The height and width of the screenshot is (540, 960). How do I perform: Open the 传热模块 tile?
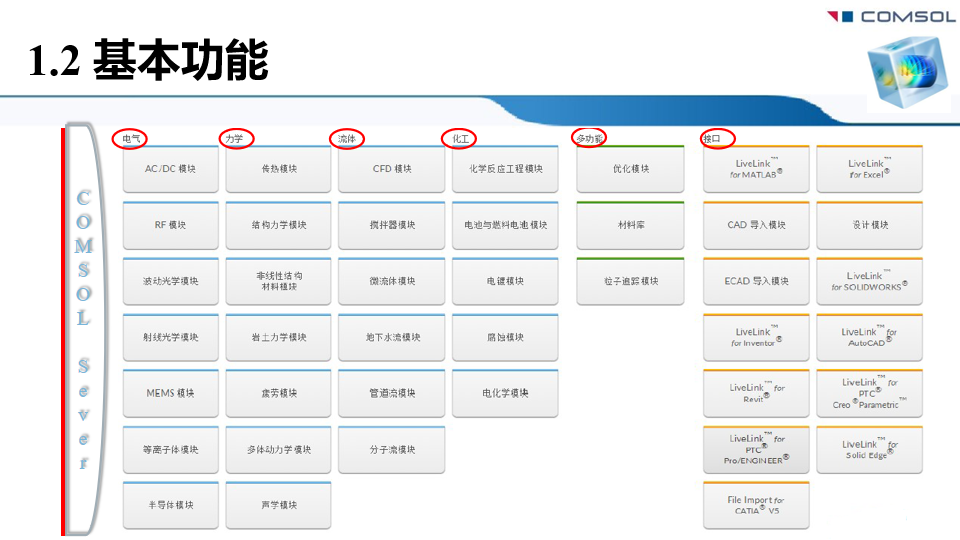pyautogui.click(x=279, y=169)
